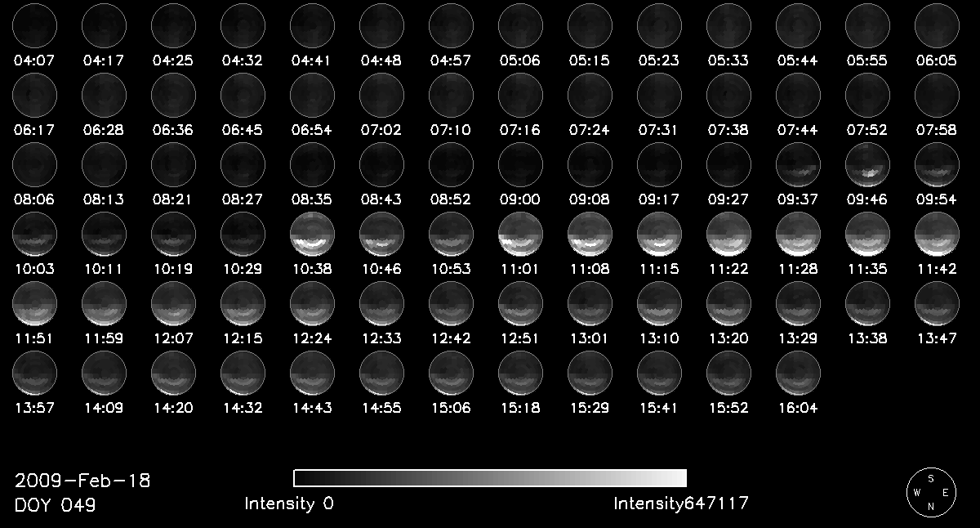Screen dimensions: 980x528
Task: Select the 06:05 disk thumbnail
Action: (x=937, y=25)
